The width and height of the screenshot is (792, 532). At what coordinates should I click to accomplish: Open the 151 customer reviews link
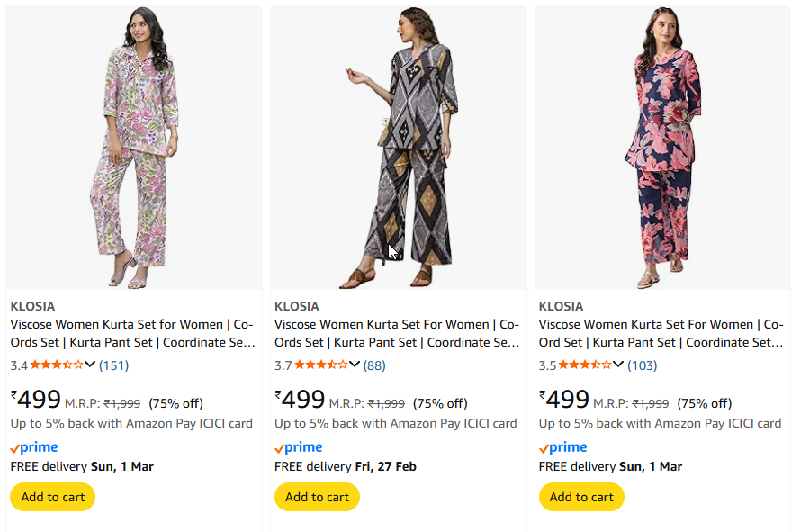(113, 365)
